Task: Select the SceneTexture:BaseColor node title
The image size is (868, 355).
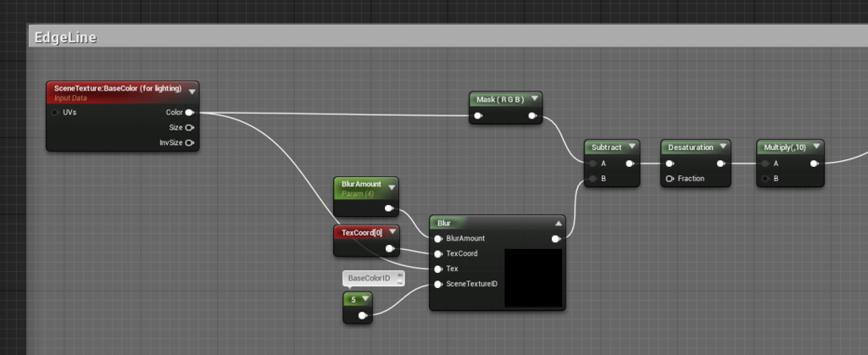Action: pos(118,88)
